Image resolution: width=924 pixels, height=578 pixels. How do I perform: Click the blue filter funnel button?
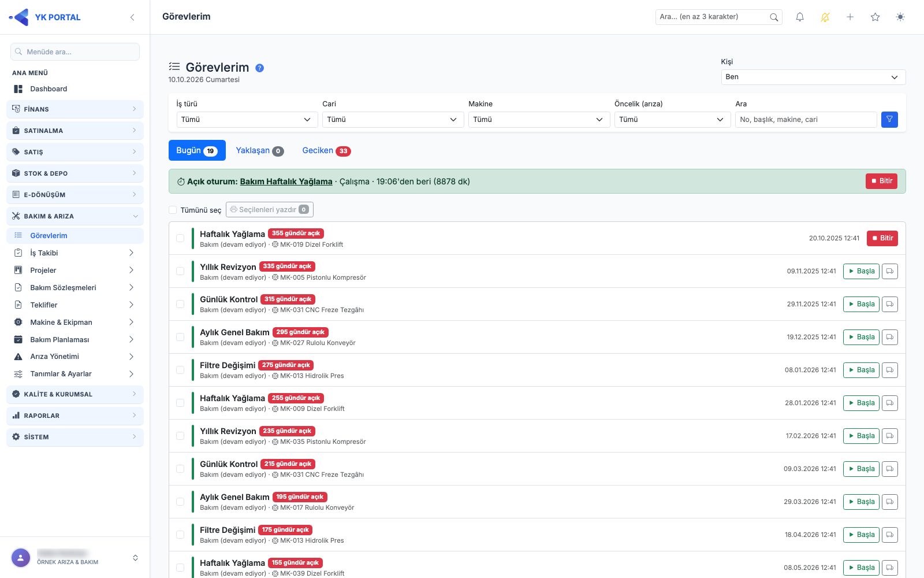coord(889,120)
